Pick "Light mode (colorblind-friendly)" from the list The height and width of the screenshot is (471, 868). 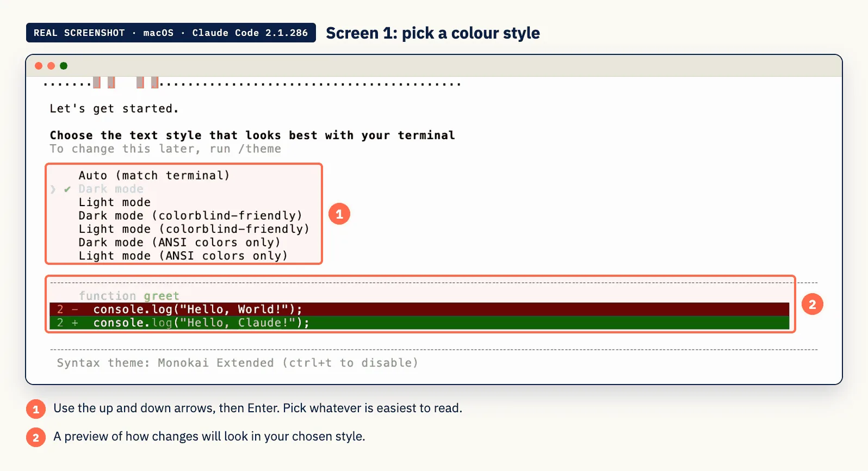click(194, 229)
